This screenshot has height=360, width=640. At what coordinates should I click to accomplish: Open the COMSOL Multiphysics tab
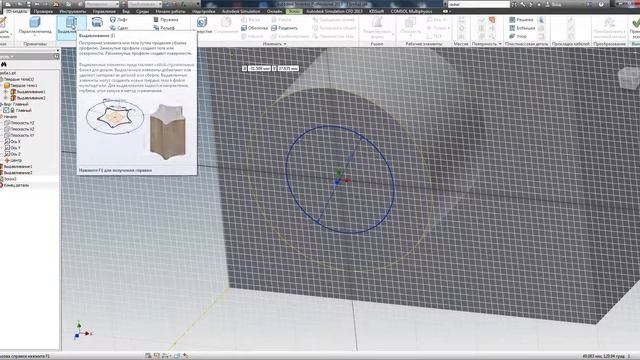[411, 11]
